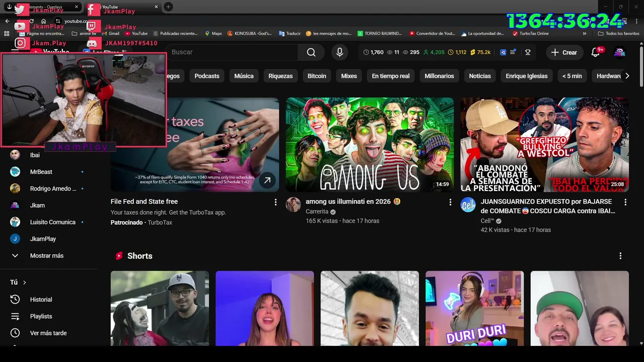Click the green 4,205 subscriber stat
644x362 pixels.
click(434, 52)
